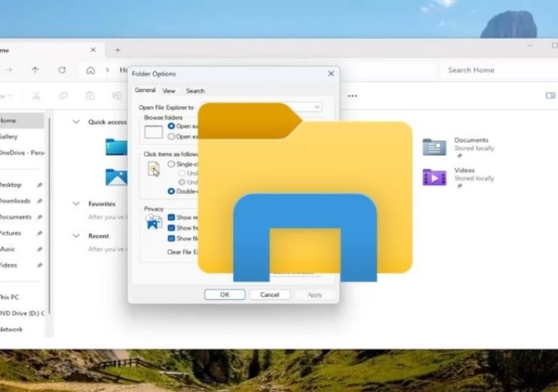Screen dimensions: 558x392
Task: Switch to View tab in Folder Options
Action: [169, 90]
